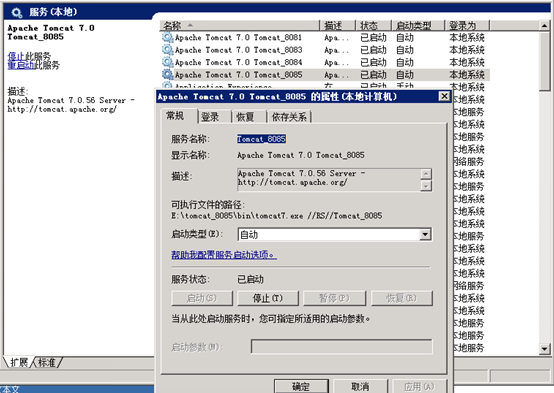Select Apache Tomcat 7.0 Tomcat_8085 row
554x393 pixels.
coord(324,74)
